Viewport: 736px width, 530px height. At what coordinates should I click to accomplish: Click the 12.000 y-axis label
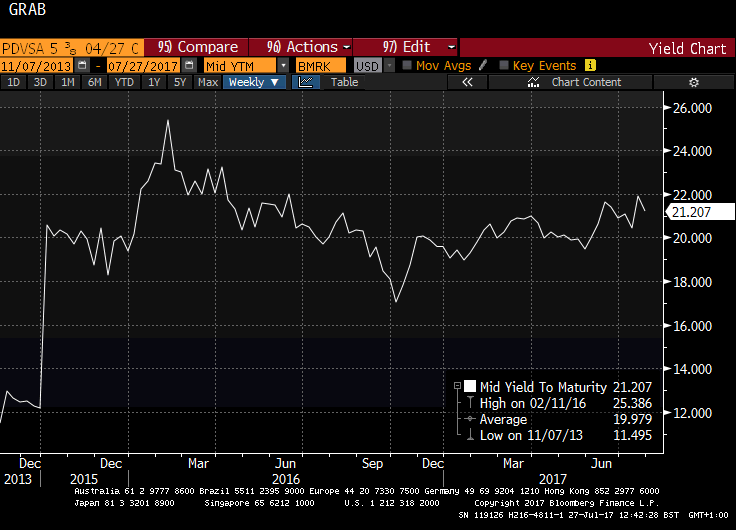pos(692,413)
